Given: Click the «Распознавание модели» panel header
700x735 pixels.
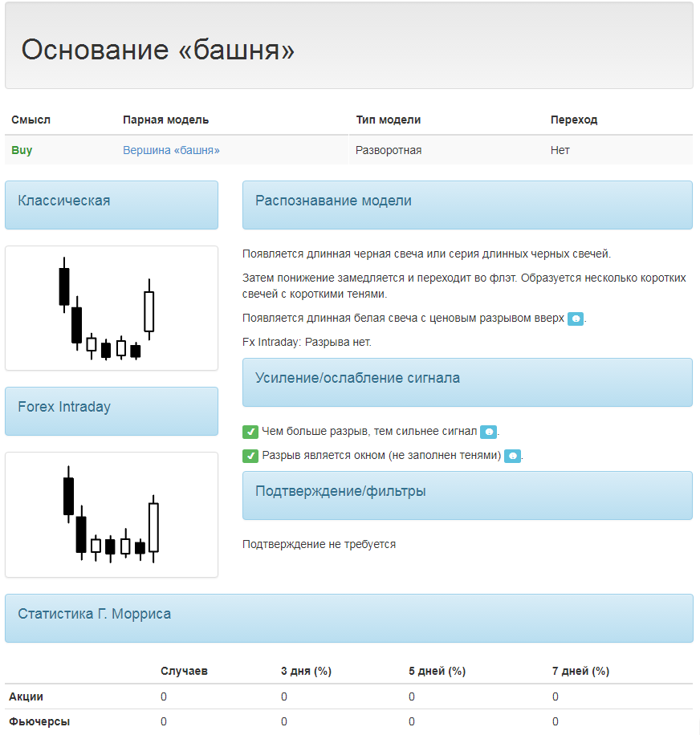Looking at the screenshot, I should pos(467,205).
